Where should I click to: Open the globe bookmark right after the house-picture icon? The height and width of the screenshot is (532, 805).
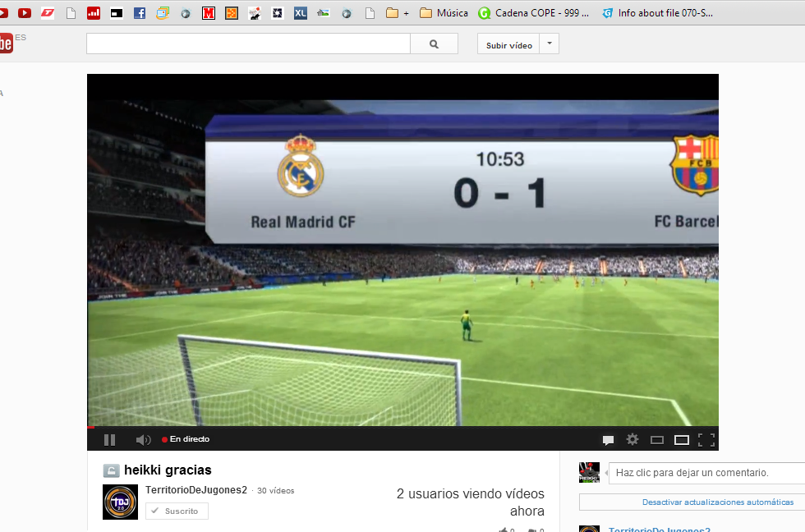tap(347, 13)
